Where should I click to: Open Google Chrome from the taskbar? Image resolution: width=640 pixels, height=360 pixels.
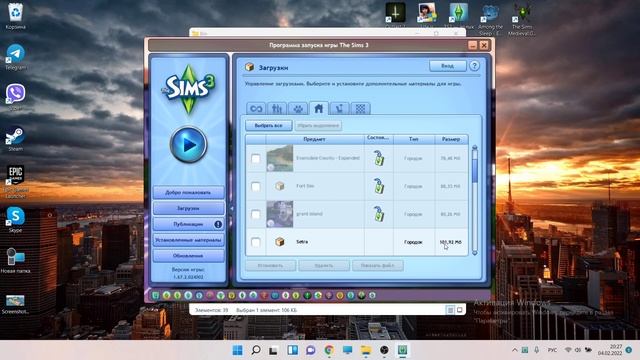pos(329,350)
